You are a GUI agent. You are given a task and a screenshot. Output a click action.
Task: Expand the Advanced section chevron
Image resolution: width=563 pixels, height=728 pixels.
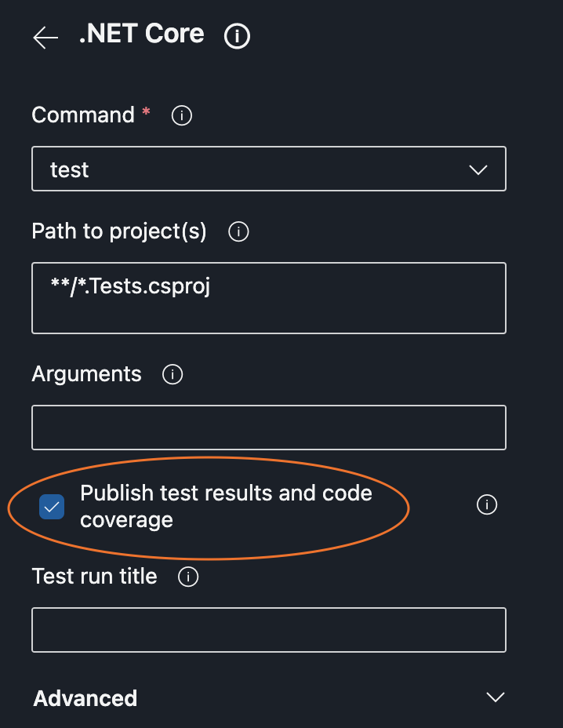point(495,697)
